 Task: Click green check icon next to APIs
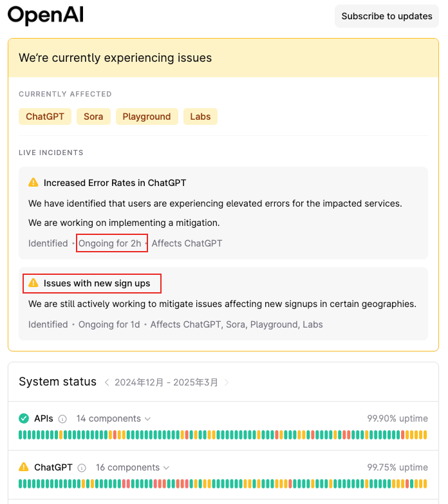[24, 418]
